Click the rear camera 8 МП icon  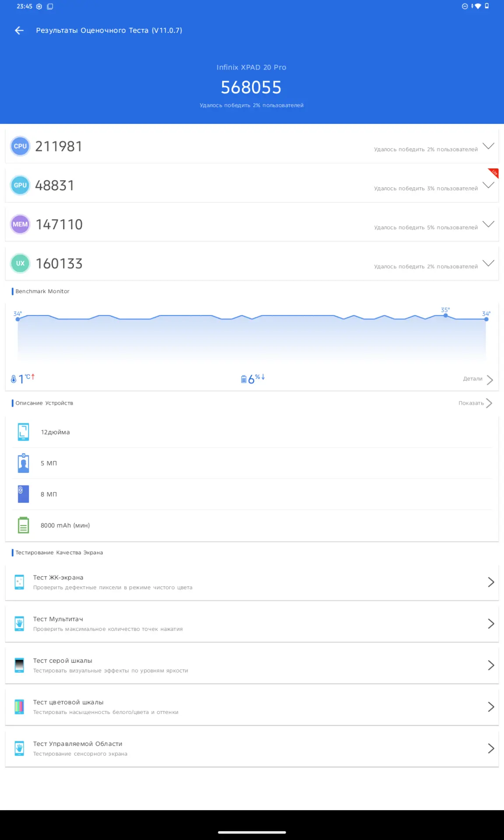tap(23, 494)
